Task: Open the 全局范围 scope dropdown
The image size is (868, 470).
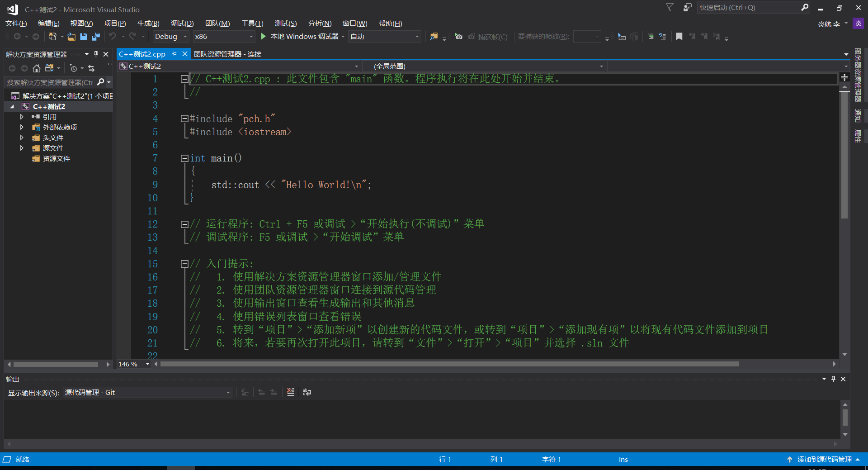Action: (485, 66)
